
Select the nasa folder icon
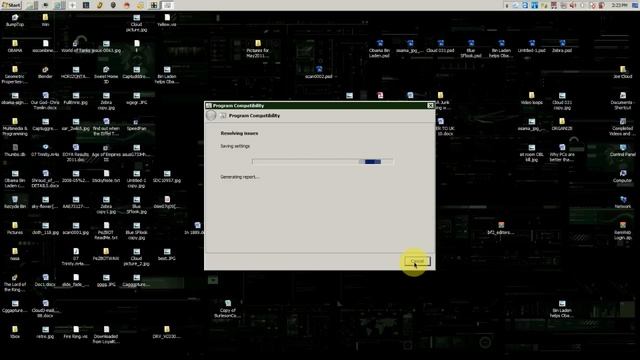(15, 255)
